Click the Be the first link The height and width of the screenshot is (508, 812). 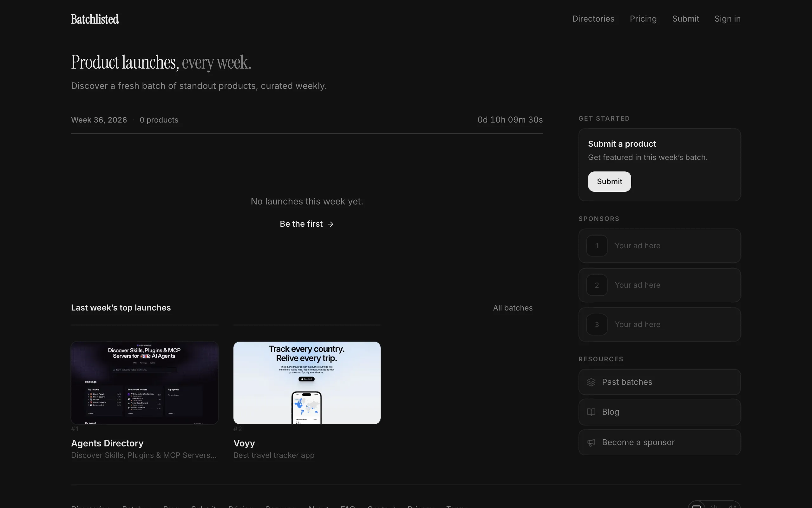pos(307,224)
